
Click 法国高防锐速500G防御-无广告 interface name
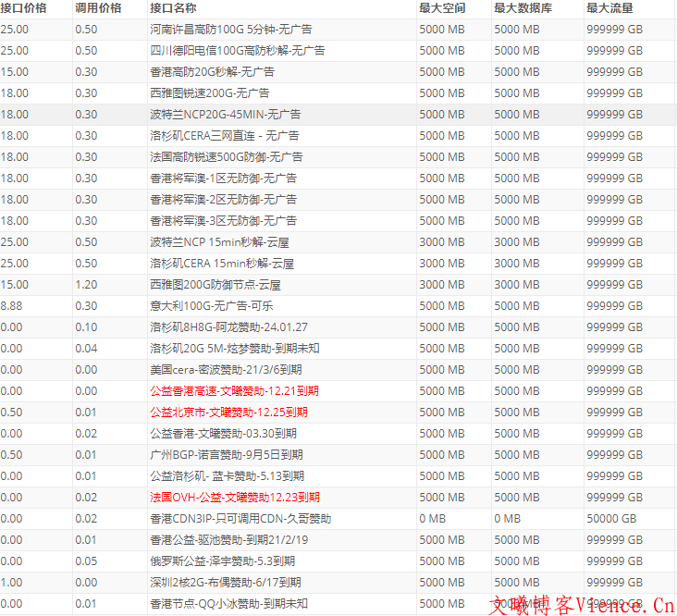(x=226, y=157)
